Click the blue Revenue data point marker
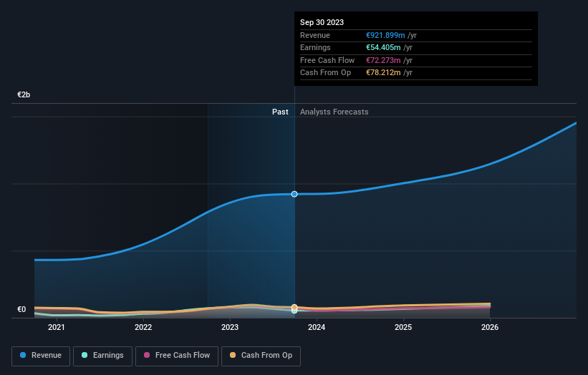This screenshot has height=375, width=588. click(294, 194)
